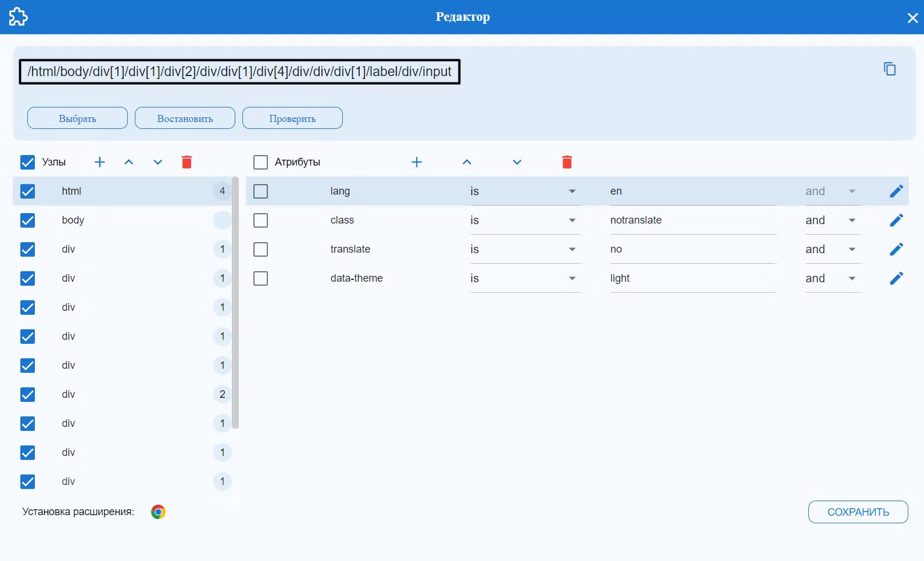Click the puzzle-piece extension logo

click(x=18, y=16)
